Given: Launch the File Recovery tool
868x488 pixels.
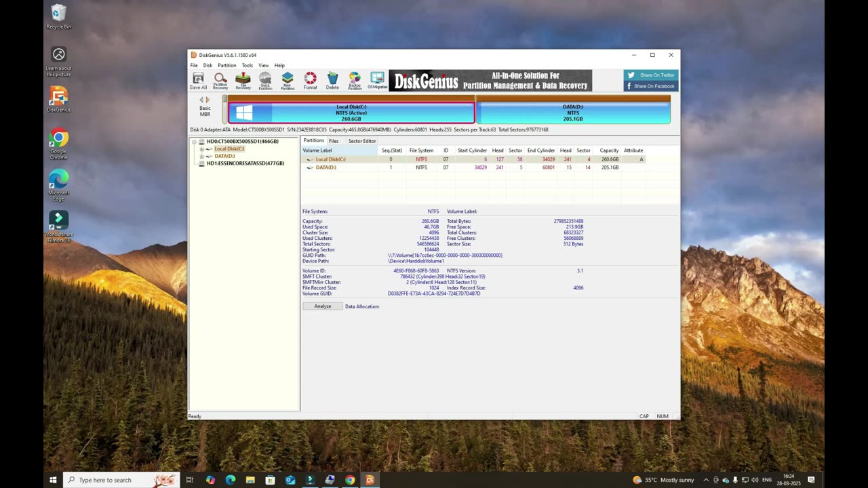Looking at the screenshot, I should pyautogui.click(x=243, y=81).
